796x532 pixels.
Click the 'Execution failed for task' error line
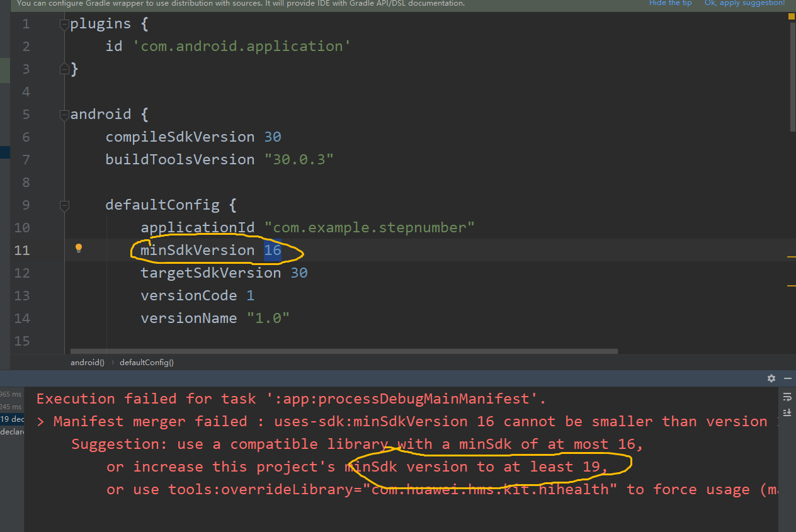click(291, 399)
